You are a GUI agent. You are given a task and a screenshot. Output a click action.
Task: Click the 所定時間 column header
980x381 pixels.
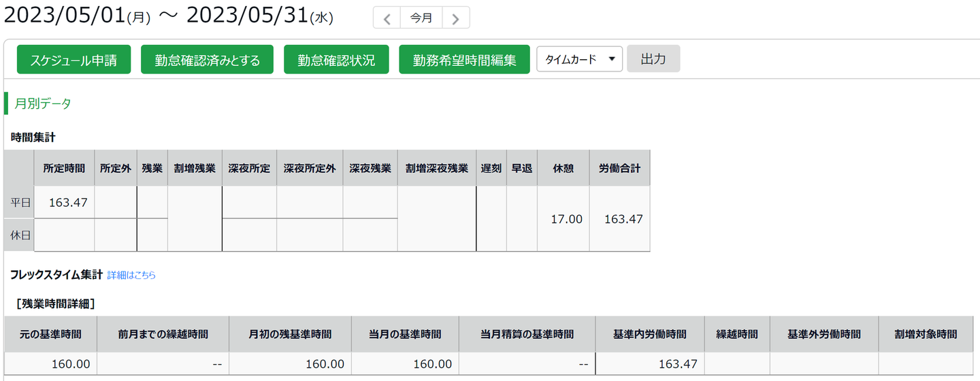pos(64,168)
